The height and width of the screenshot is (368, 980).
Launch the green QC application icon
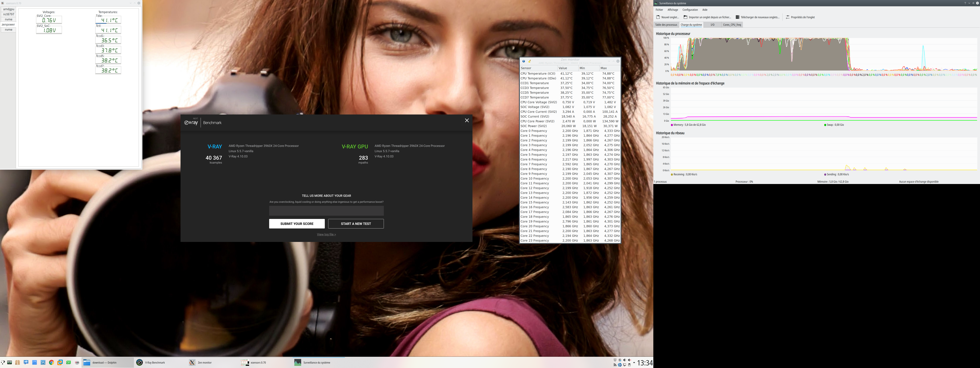point(68,362)
